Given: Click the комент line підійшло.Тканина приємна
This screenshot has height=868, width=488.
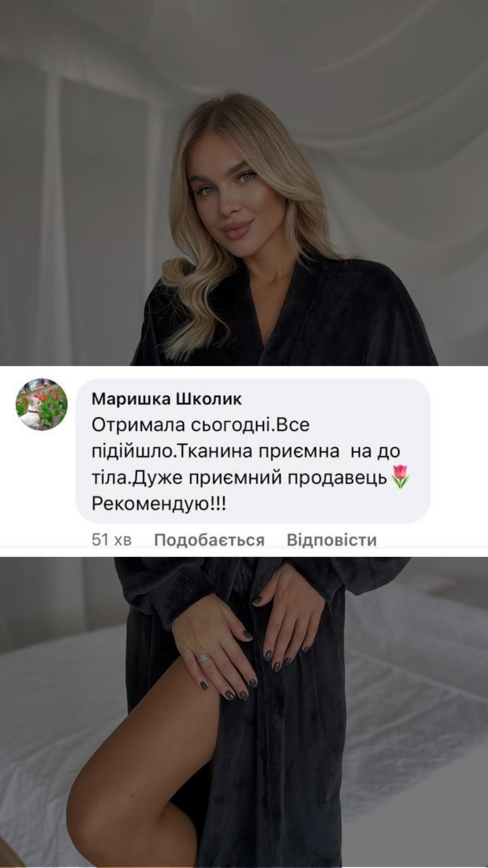Looking at the screenshot, I should coord(246,452).
